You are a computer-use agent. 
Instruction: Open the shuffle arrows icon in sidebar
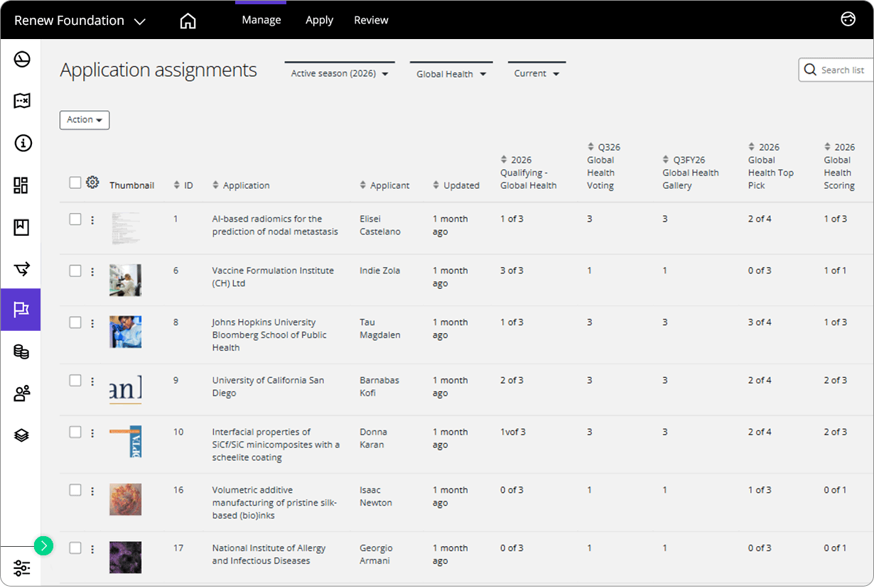21,268
